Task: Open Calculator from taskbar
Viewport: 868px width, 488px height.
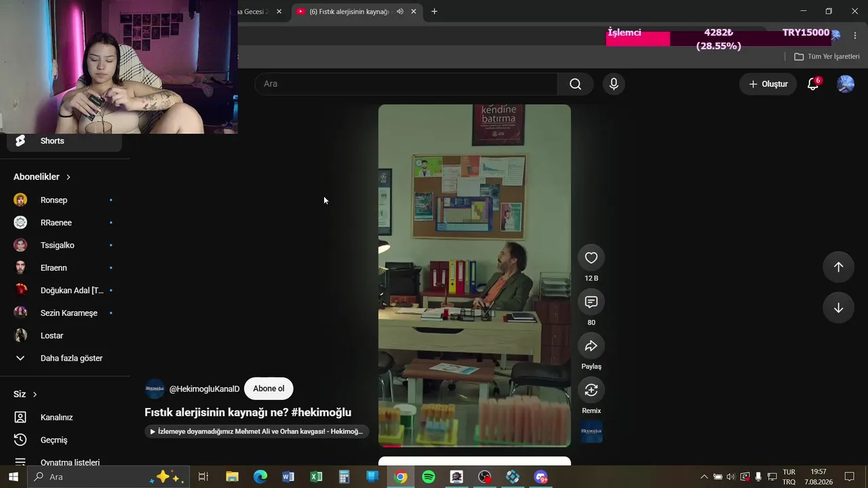Action: click(x=344, y=477)
